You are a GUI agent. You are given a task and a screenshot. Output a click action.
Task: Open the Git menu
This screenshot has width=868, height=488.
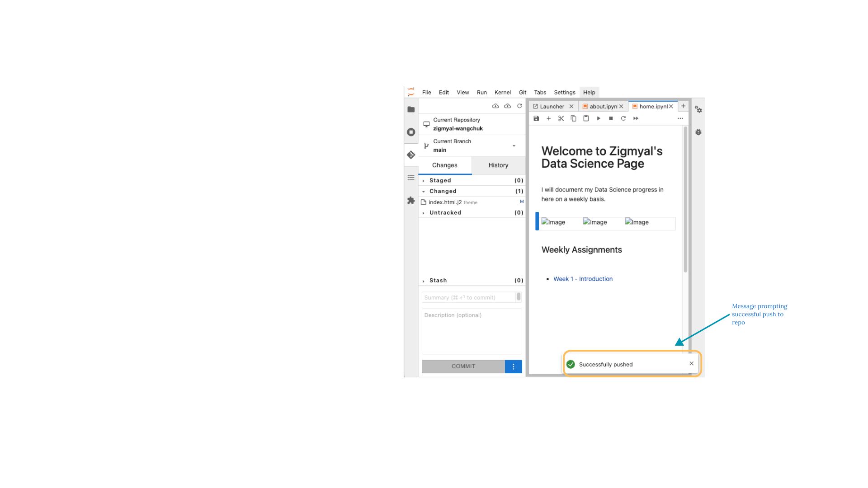(522, 92)
